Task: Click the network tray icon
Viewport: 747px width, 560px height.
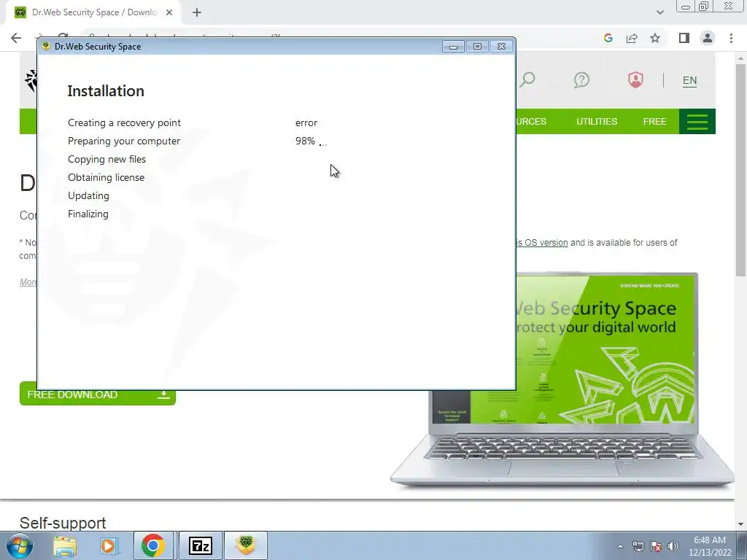Action: [638, 546]
